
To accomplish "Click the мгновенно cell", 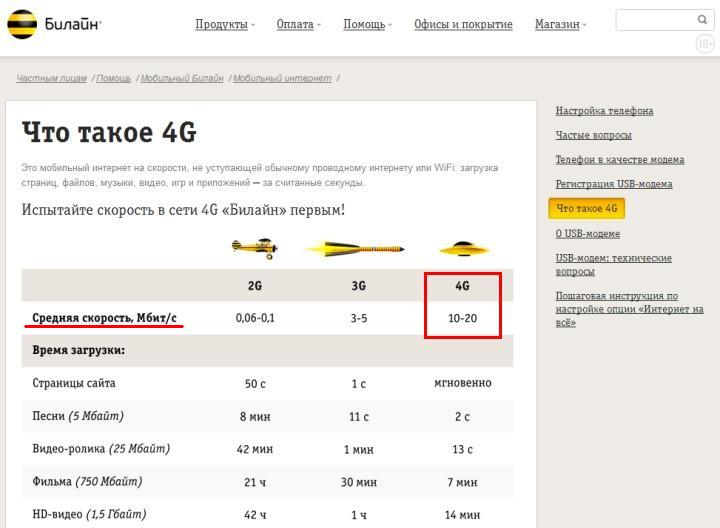I will click(x=462, y=383).
